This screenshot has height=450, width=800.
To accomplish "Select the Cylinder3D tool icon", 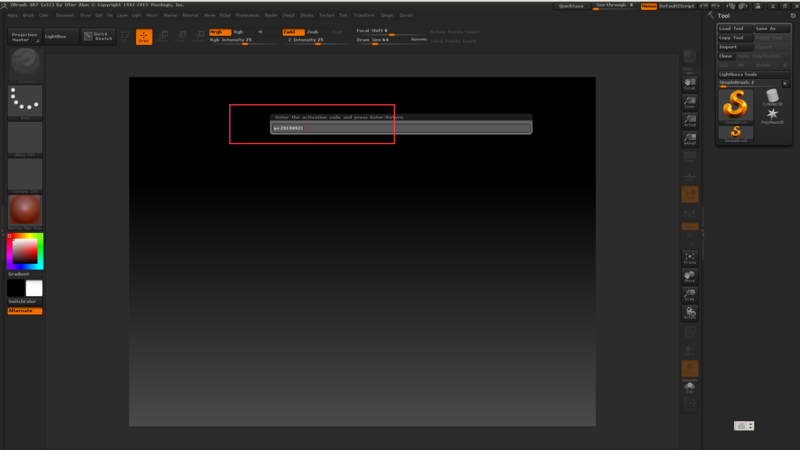I will tap(771, 97).
